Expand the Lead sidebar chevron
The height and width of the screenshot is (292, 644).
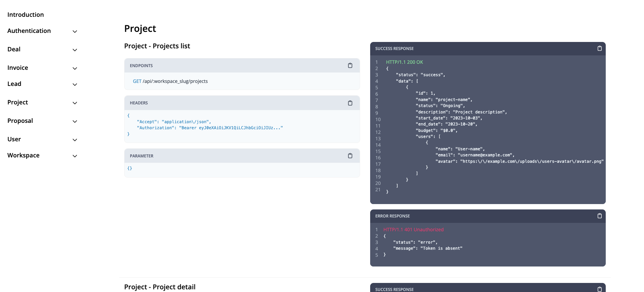coord(75,85)
